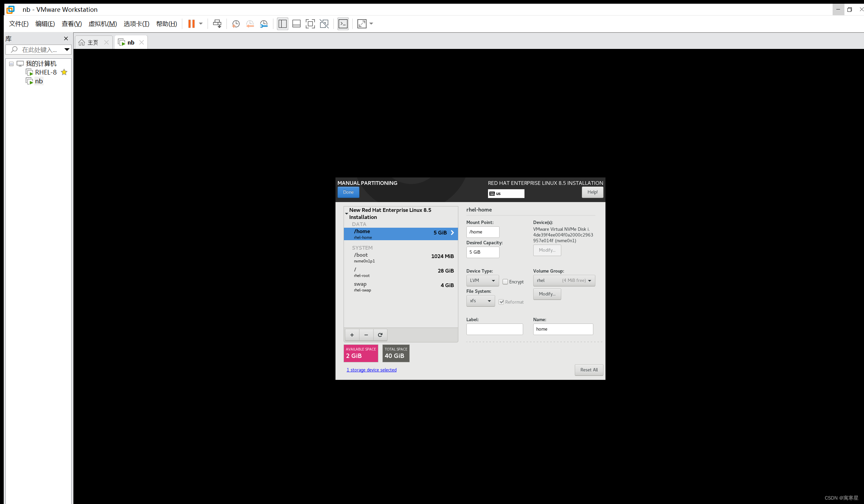The height and width of the screenshot is (504, 864).
Task: Open the Device Type LVM dropdown
Action: tap(482, 281)
